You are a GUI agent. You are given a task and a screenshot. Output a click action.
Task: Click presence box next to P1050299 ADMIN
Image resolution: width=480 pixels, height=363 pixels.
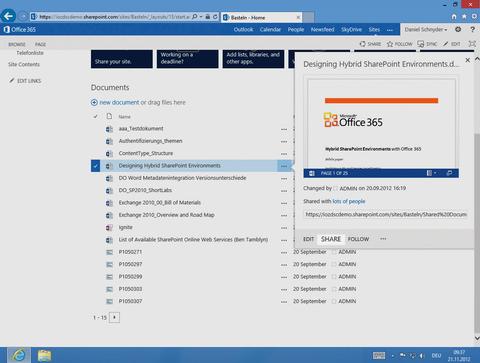point(334,277)
